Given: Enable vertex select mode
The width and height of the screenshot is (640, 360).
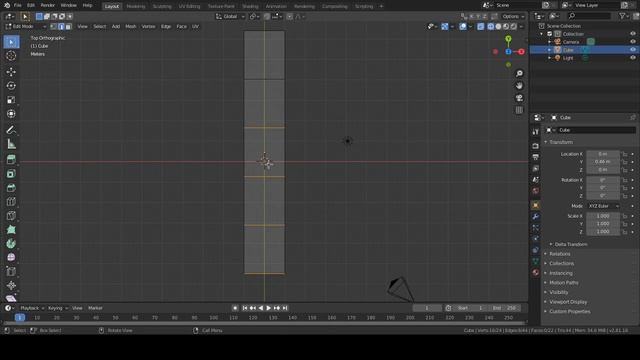Looking at the screenshot, I should [53, 27].
